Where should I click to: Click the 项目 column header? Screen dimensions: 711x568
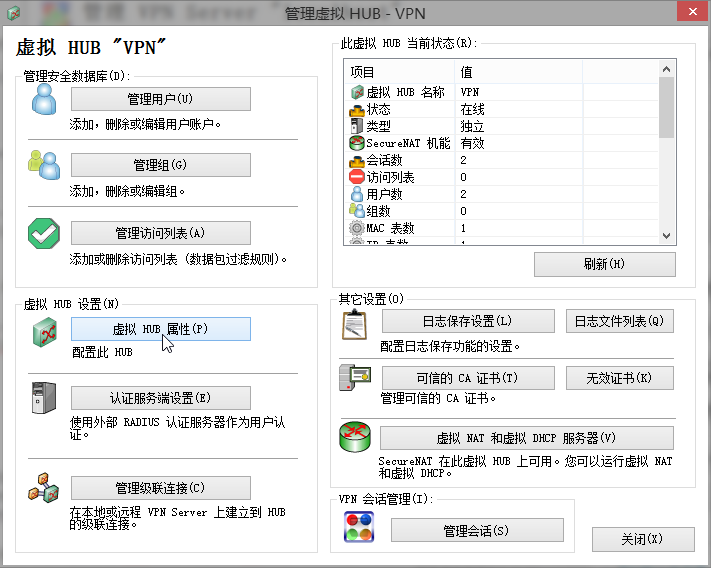coord(400,72)
